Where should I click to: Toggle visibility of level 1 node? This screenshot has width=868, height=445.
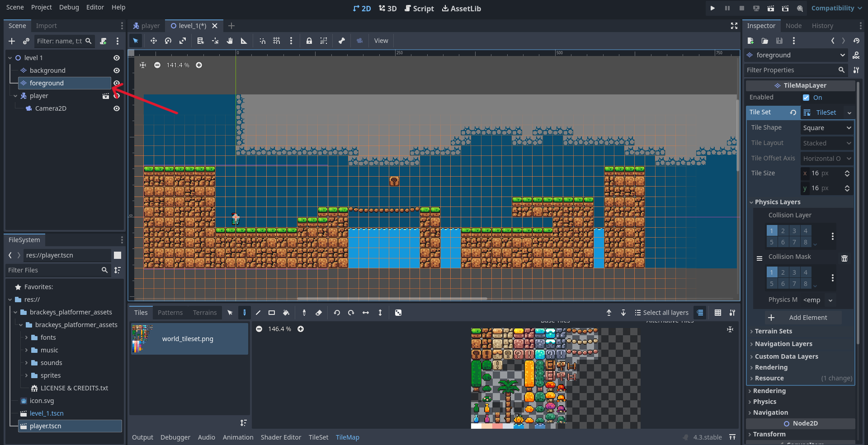(117, 58)
